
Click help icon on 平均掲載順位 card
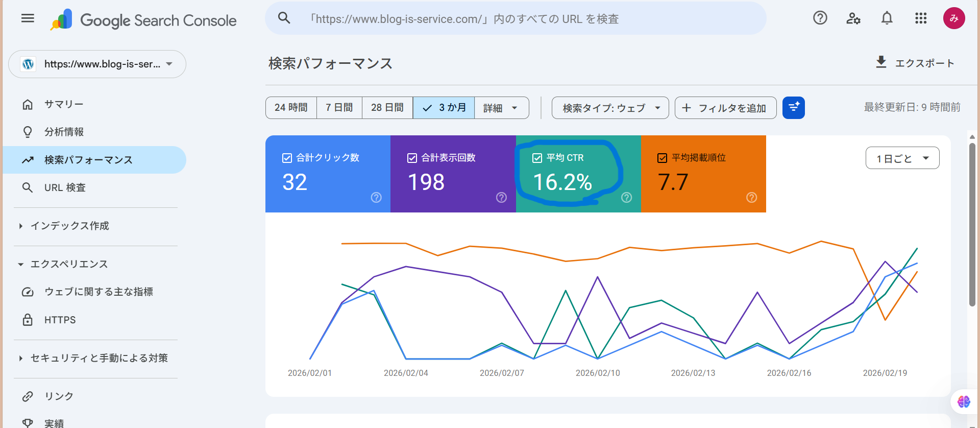point(751,198)
